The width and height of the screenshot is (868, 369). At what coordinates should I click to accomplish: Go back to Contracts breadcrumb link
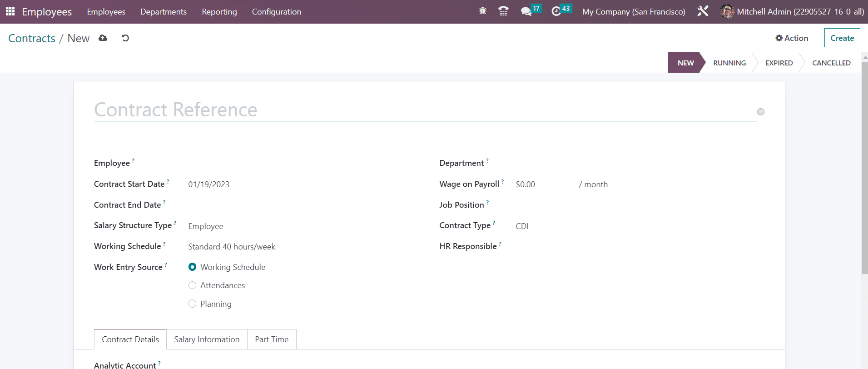tap(32, 39)
